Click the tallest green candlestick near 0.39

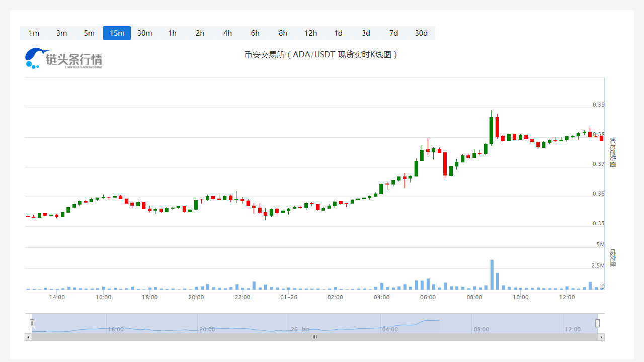tap(491, 130)
